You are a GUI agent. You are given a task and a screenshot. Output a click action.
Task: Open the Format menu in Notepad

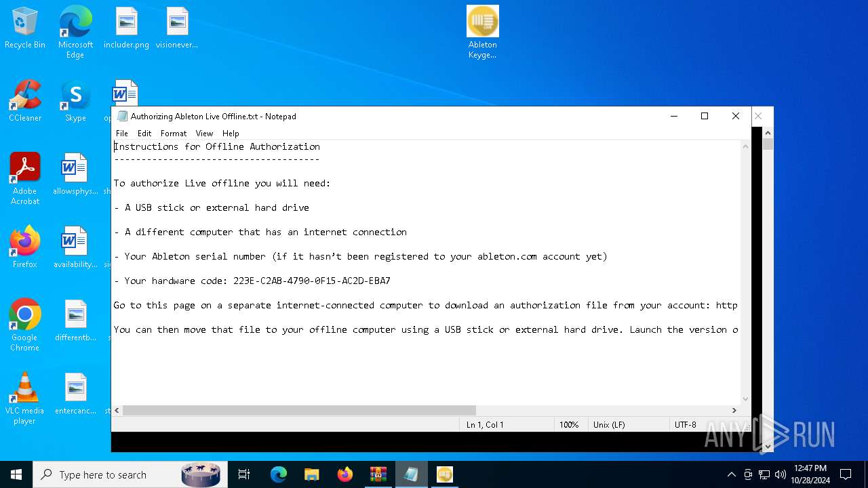174,134
